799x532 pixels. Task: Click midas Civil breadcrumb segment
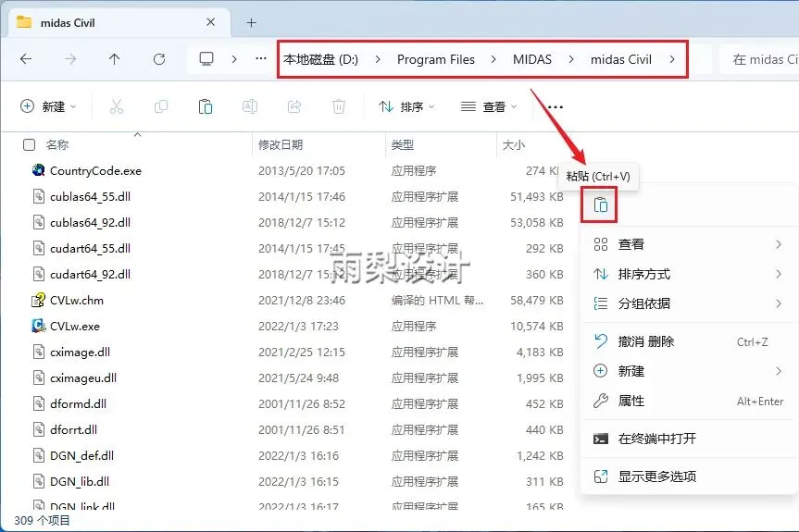click(x=620, y=59)
